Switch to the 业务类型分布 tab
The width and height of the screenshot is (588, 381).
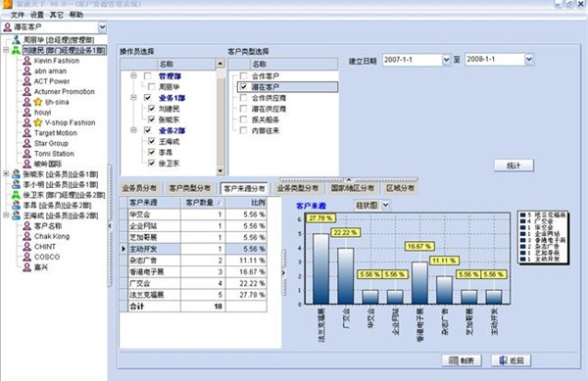point(298,188)
